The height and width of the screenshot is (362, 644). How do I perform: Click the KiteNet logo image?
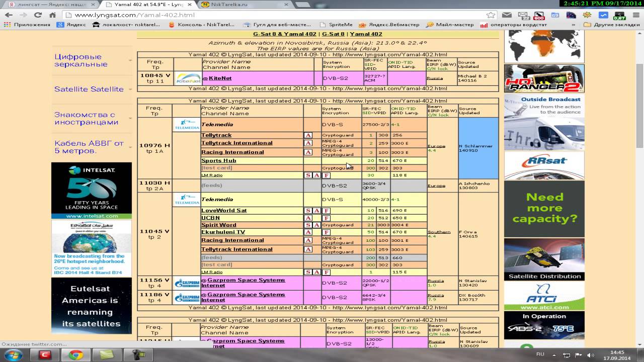187,78
